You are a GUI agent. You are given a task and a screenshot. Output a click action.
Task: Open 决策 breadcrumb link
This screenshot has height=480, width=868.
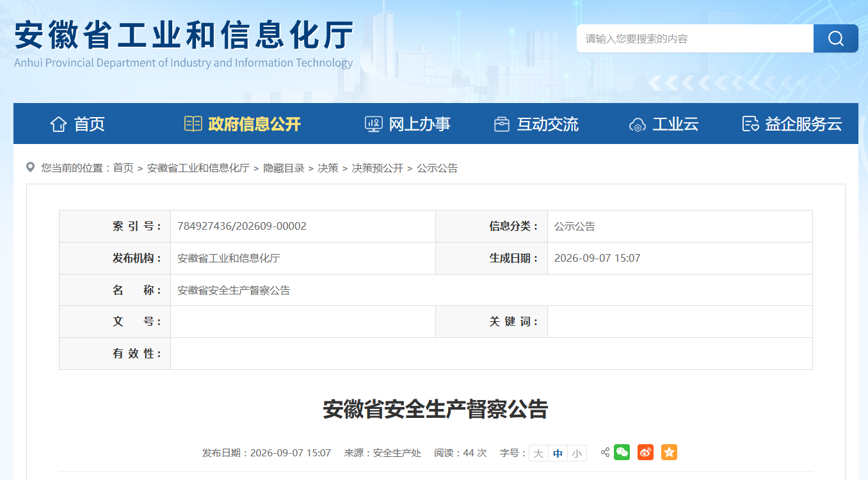(x=328, y=168)
